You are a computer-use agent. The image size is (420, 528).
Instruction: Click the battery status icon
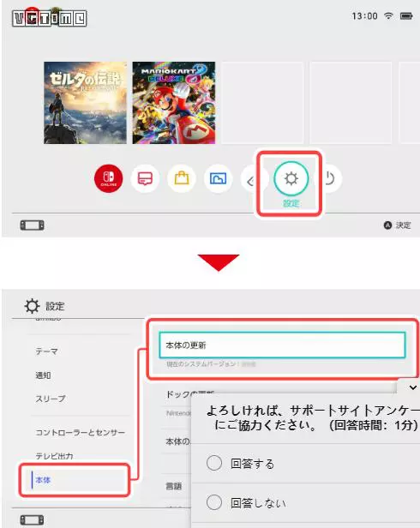[406, 15]
